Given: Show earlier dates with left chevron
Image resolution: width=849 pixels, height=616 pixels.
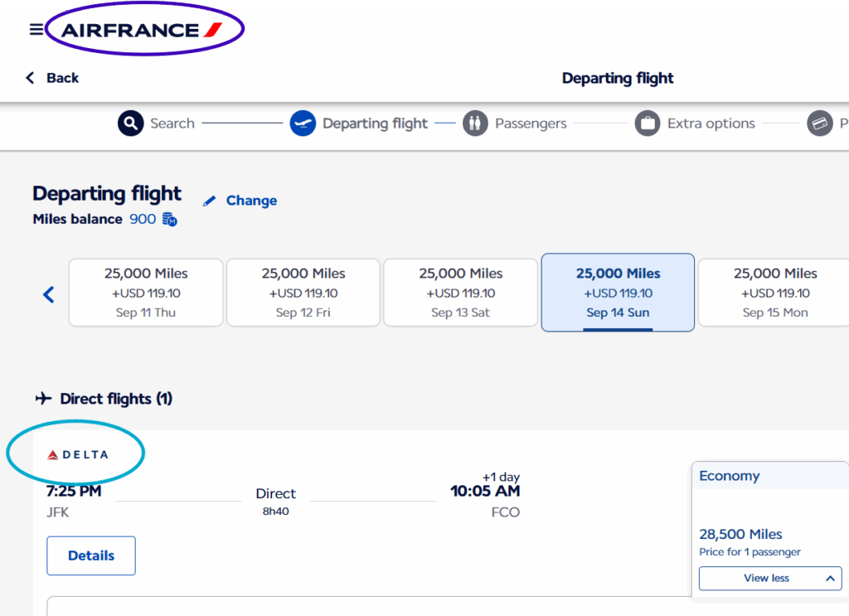Looking at the screenshot, I should (x=49, y=294).
